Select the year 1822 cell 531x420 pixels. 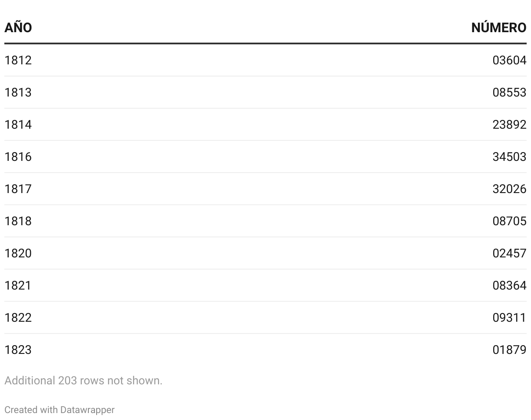18,317
